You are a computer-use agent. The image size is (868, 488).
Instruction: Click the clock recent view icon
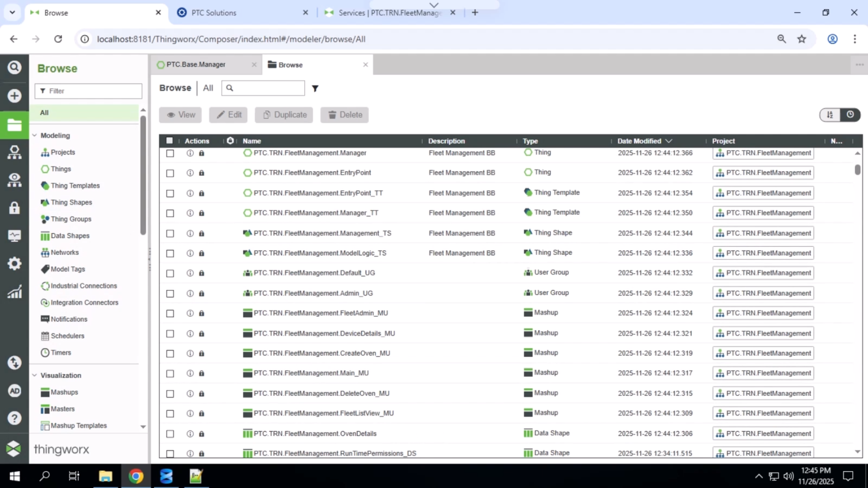coord(850,115)
